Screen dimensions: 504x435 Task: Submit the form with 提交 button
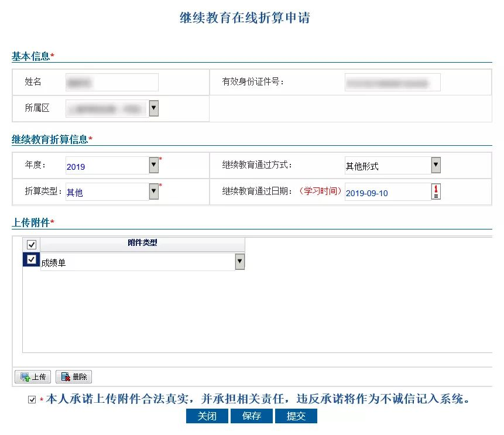(x=296, y=416)
